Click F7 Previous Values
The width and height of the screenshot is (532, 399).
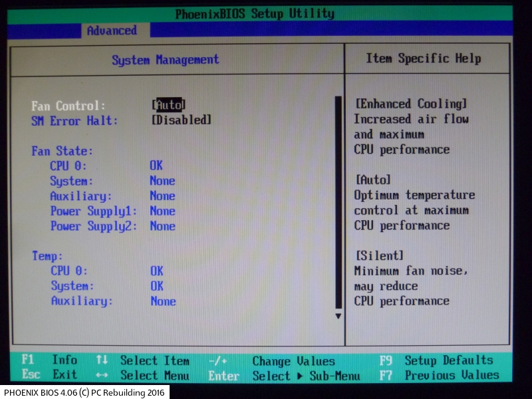pyautogui.click(x=439, y=375)
